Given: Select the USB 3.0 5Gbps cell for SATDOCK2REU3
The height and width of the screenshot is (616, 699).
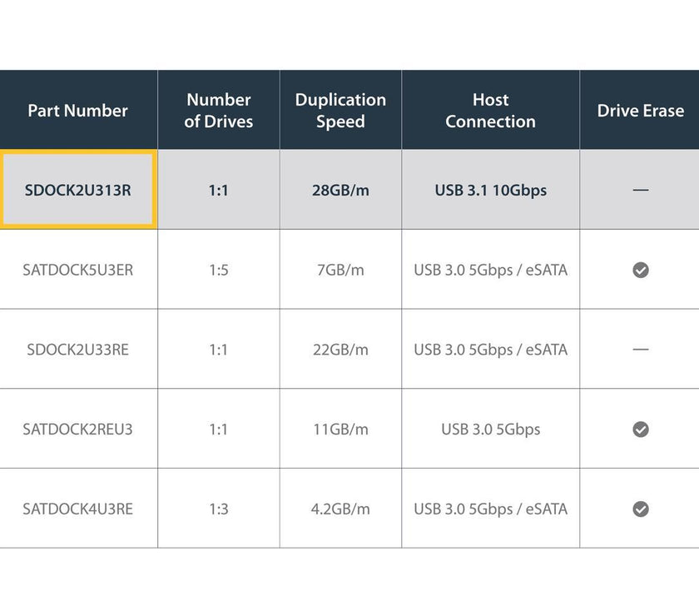Looking at the screenshot, I should click(490, 430).
